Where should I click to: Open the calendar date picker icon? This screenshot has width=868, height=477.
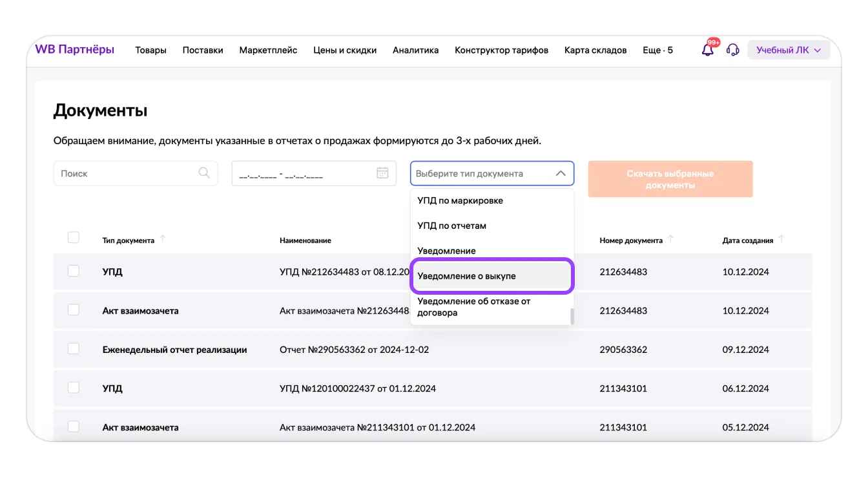coord(382,173)
